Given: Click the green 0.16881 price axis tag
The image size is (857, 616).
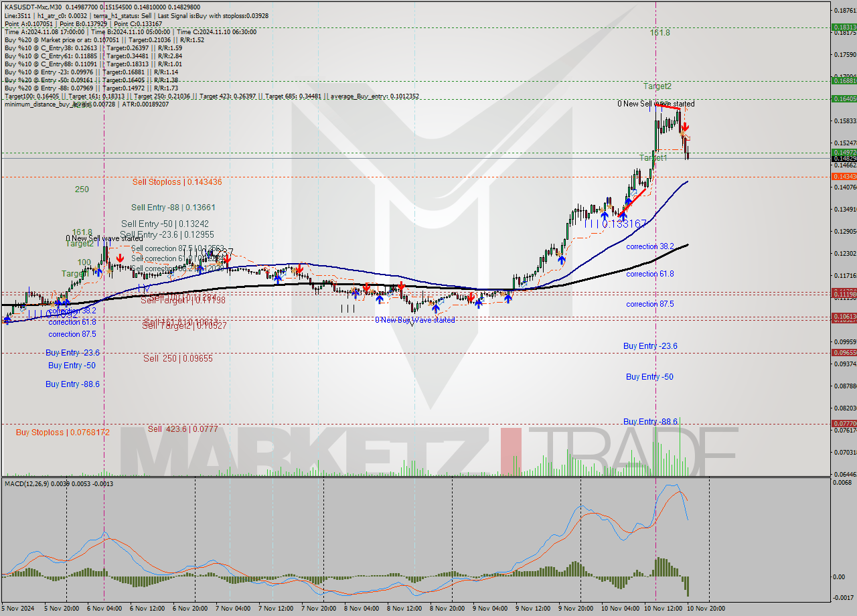Looking at the screenshot, I should click(843, 80).
